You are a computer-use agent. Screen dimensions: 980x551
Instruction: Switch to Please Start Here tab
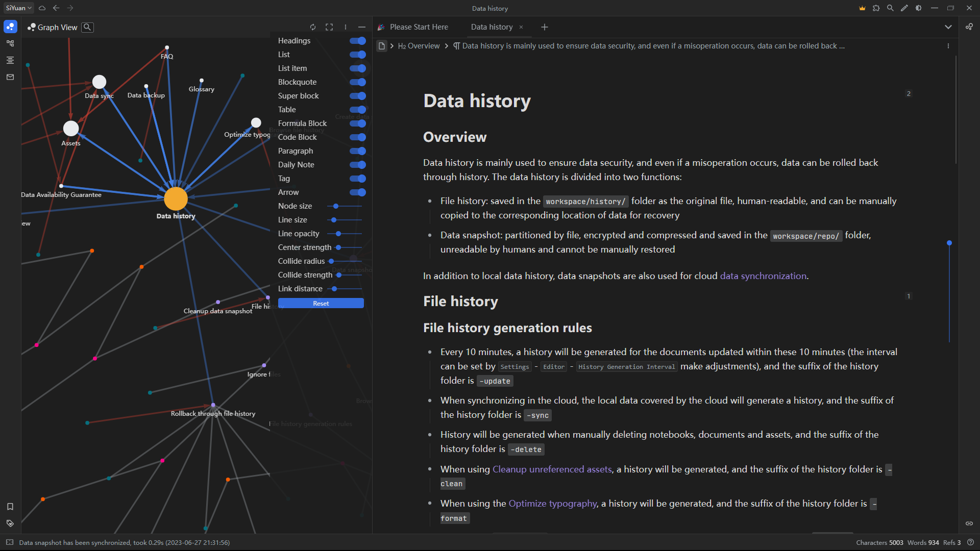pos(419,27)
